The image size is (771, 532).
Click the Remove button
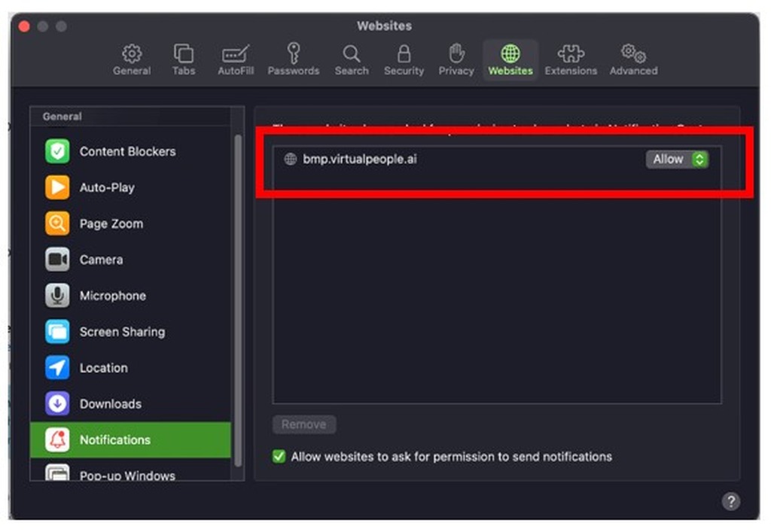pos(304,424)
